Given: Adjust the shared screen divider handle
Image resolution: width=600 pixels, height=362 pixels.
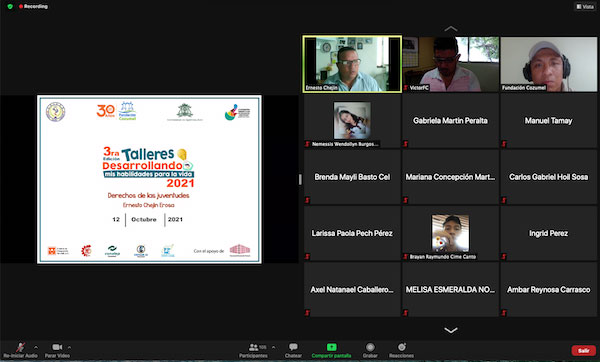Looking at the screenshot, I should click(x=300, y=179).
